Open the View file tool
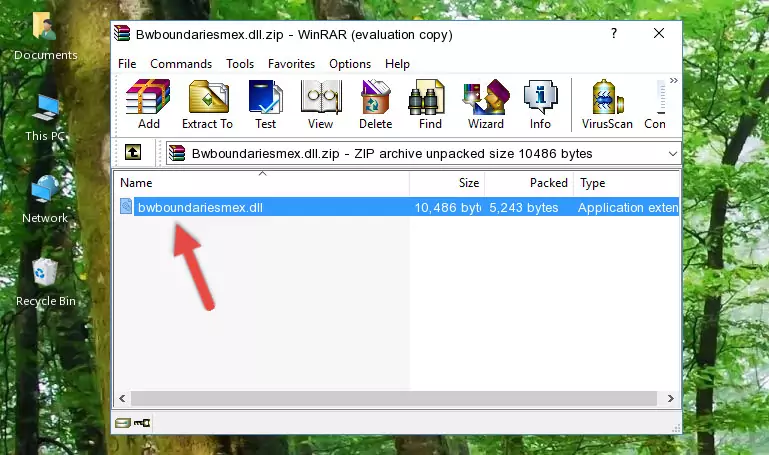The height and width of the screenshot is (455, 769). coord(321,104)
